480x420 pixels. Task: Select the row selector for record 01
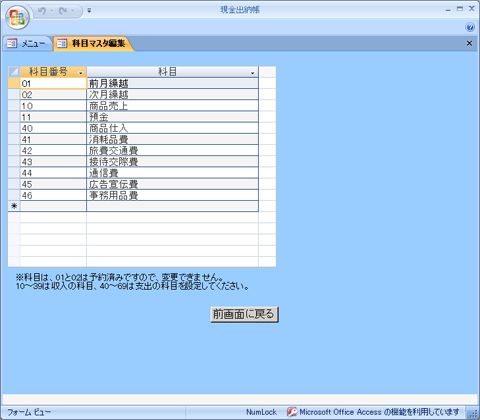tap(14, 83)
